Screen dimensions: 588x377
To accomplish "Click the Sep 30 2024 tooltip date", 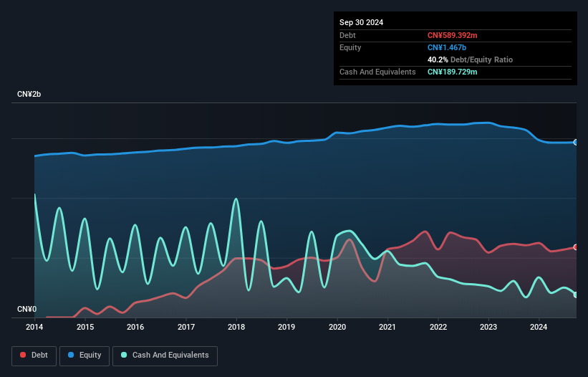I will pos(361,22).
